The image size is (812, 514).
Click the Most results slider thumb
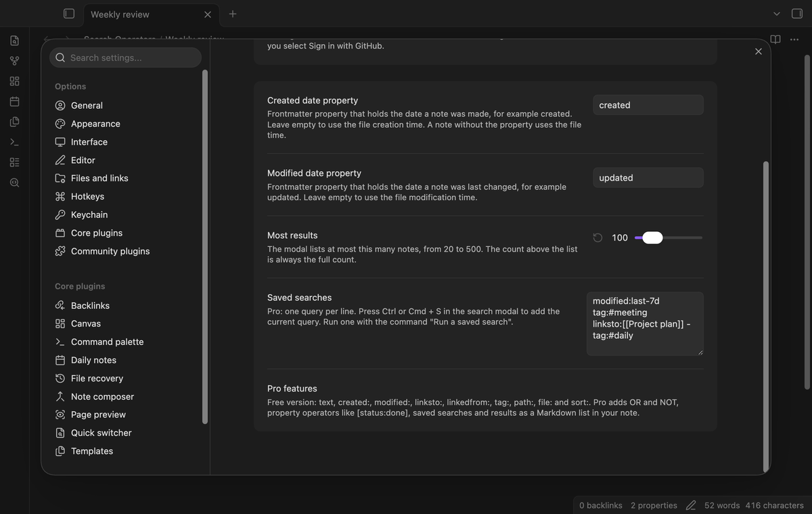click(652, 237)
